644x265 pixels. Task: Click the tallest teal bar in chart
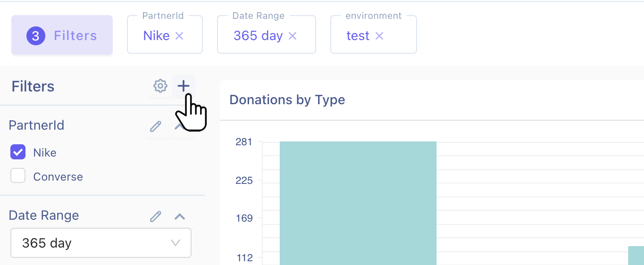[x=358, y=203]
